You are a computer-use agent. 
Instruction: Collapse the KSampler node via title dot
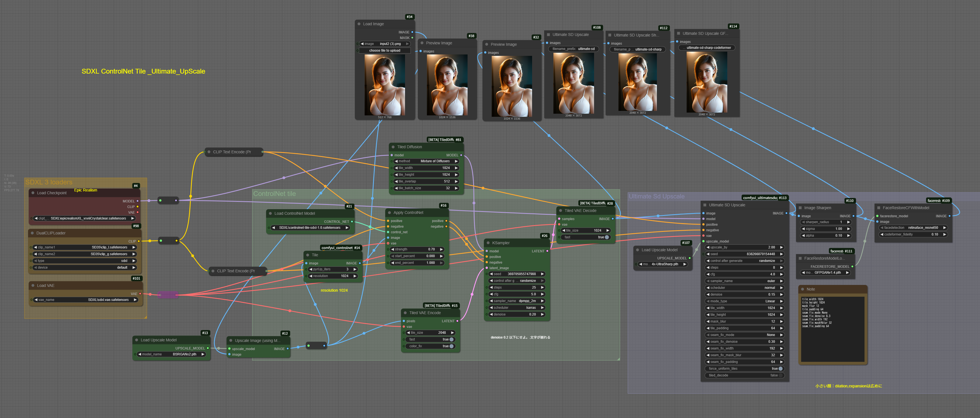pos(488,243)
